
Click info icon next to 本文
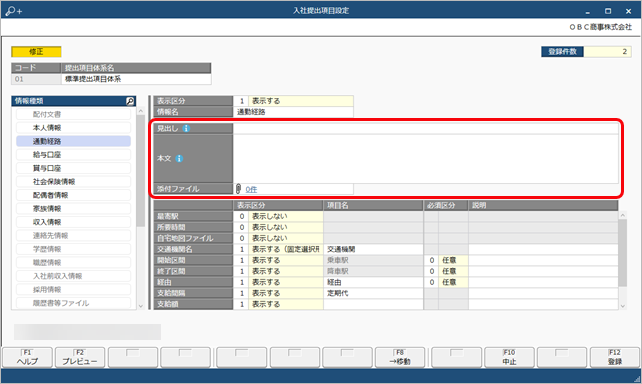(x=179, y=158)
